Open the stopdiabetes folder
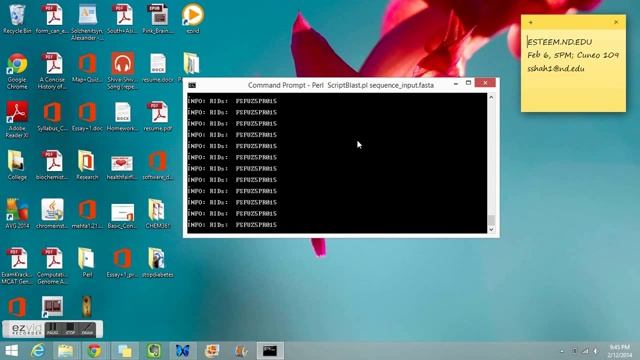This screenshot has height=360, width=640. click(x=158, y=262)
